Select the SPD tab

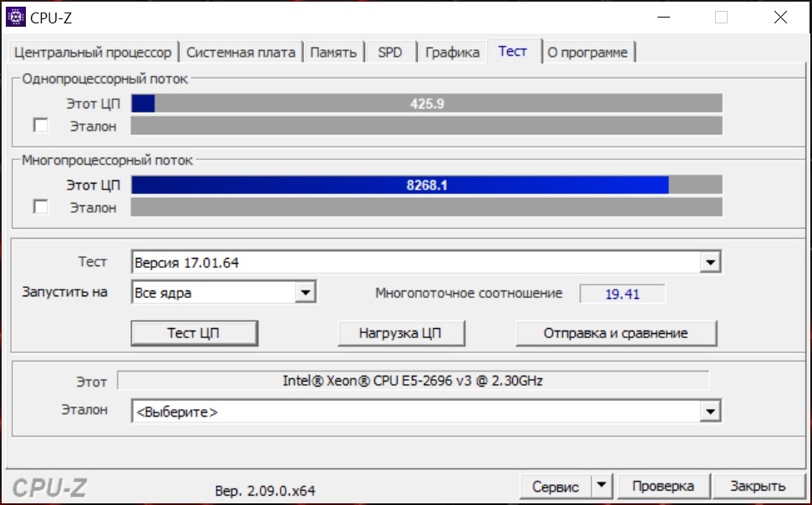(x=390, y=53)
